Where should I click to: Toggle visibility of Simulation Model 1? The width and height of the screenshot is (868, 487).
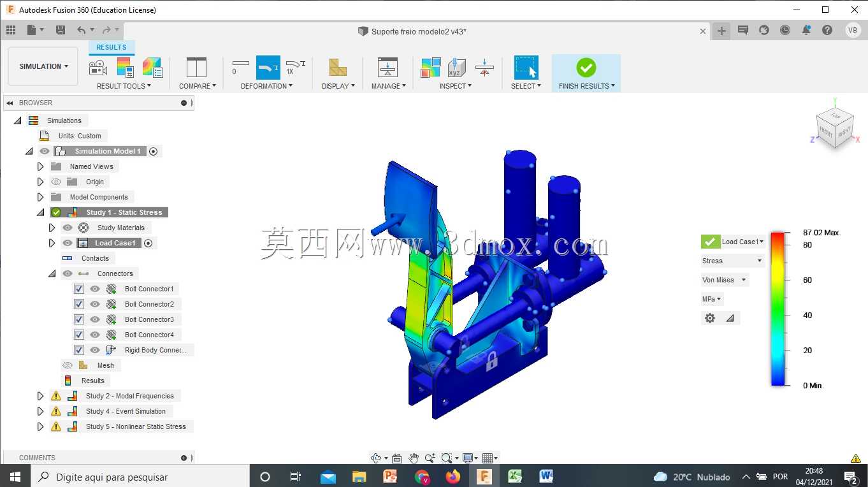point(44,151)
